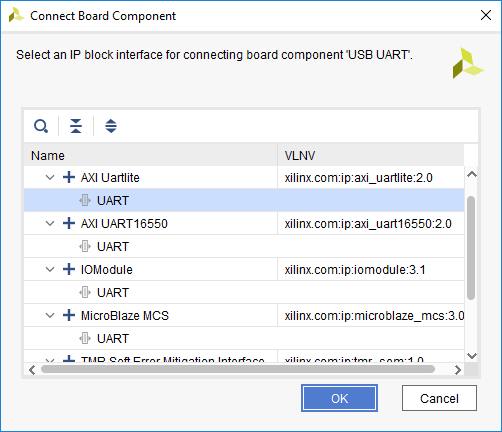Screen dimensions: 502x432
Task: Click the interface icon of AXI UART16550's UART
Action: pos(85,246)
